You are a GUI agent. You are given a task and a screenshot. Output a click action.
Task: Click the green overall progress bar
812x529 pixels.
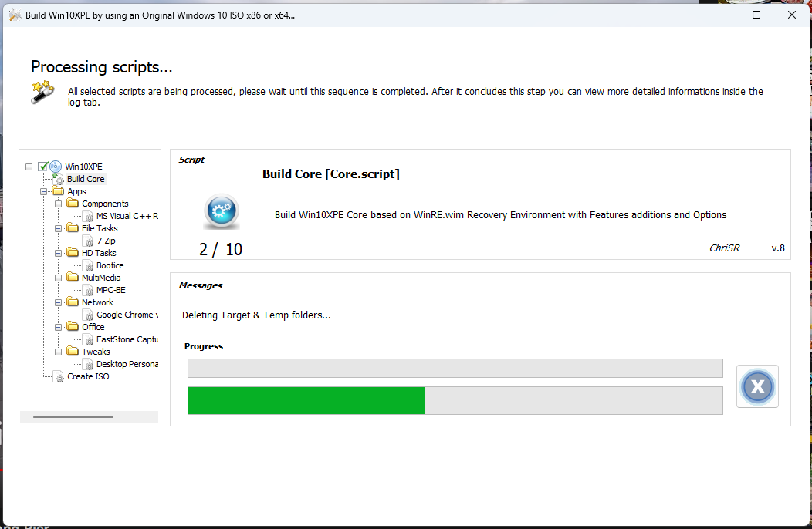click(455, 401)
